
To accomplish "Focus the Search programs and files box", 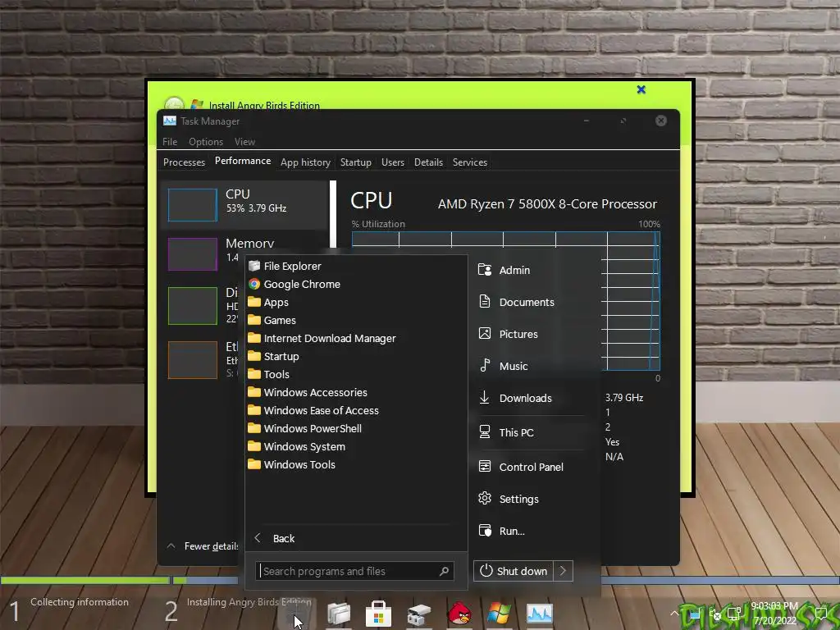I will 354,571.
